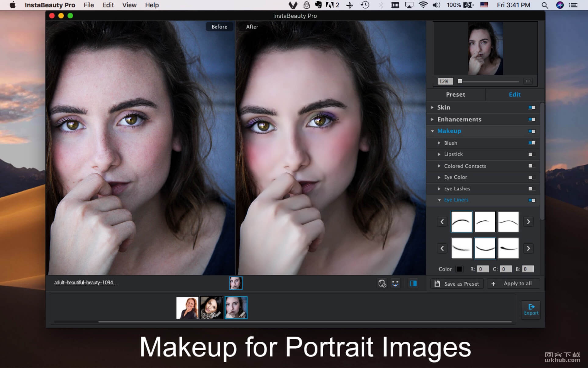Click Save as Preset button
The height and width of the screenshot is (368, 588).
456,284
